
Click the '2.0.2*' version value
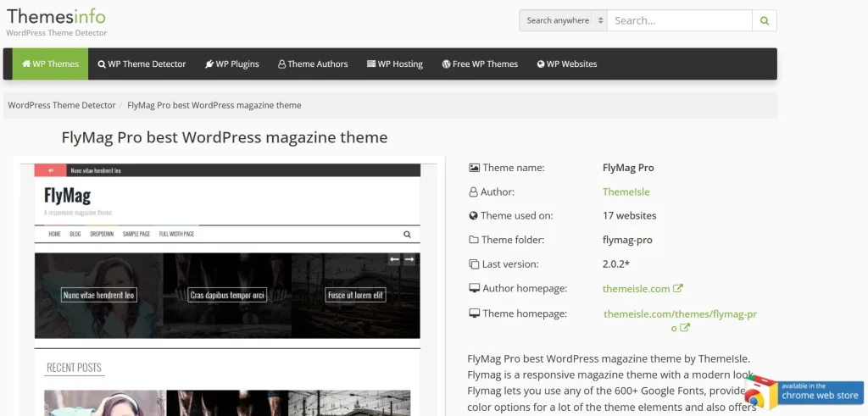[616, 264]
